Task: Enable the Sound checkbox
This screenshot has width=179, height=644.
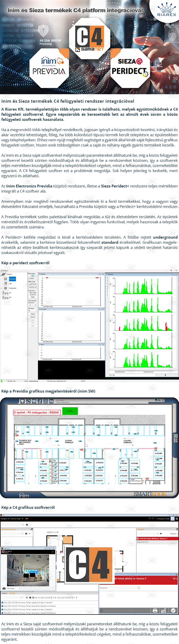Action: coord(29,278)
